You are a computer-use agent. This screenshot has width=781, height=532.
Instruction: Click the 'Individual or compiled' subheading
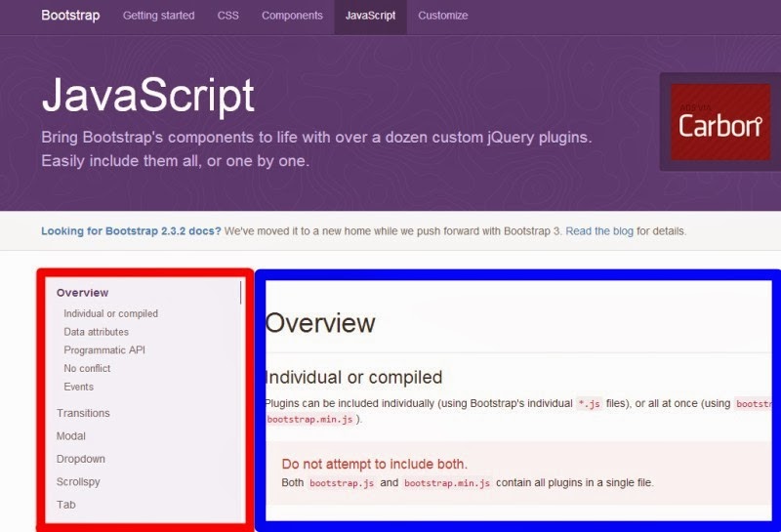pos(353,377)
